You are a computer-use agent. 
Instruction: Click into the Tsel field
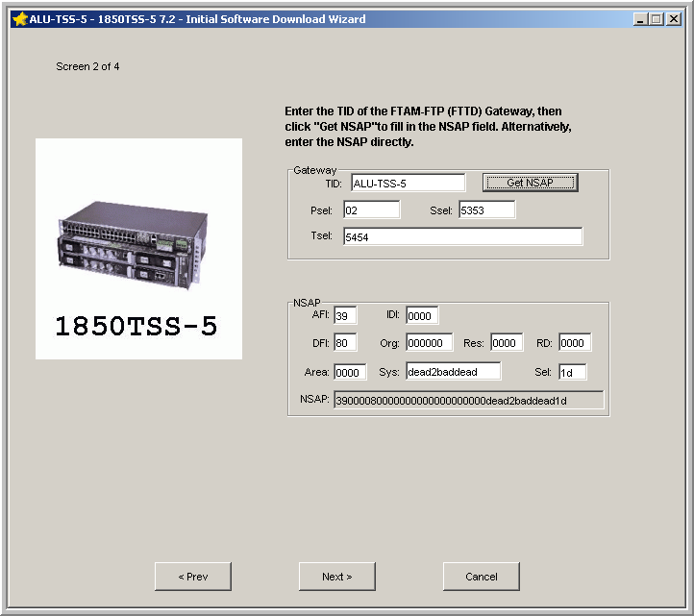(x=463, y=236)
